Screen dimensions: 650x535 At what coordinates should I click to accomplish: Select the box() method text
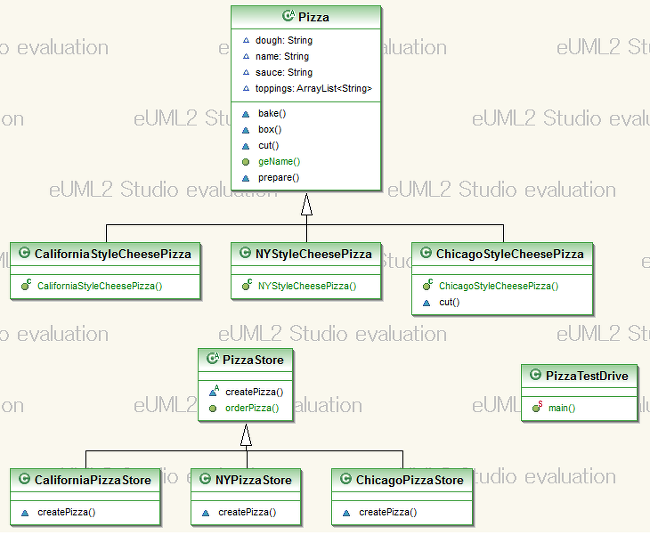click(x=270, y=130)
